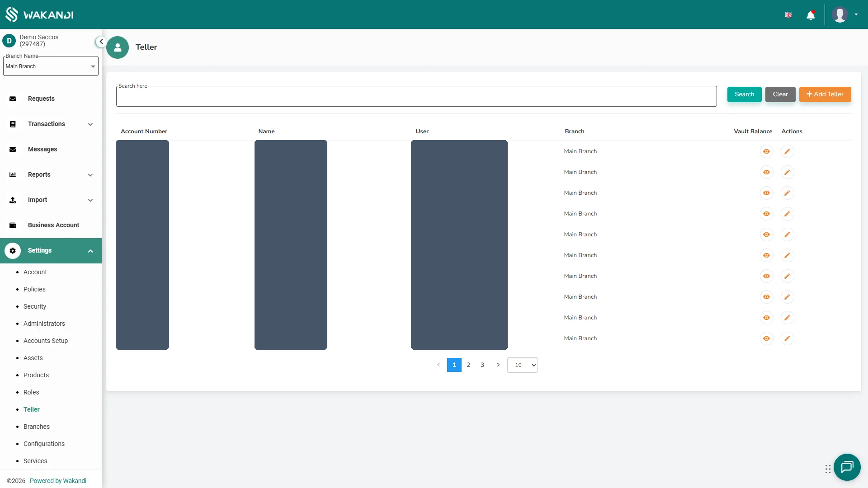Click the Settings gear icon
868x488 pixels.
[13, 251]
